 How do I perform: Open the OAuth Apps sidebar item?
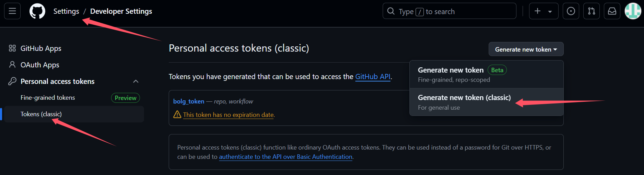(40, 65)
